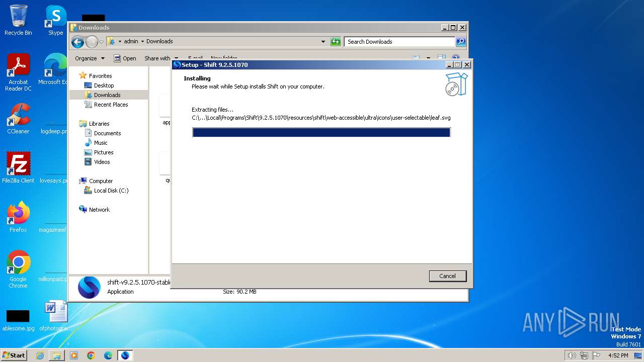Select Desktop under Favorites
The height and width of the screenshot is (362, 644).
(x=104, y=85)
